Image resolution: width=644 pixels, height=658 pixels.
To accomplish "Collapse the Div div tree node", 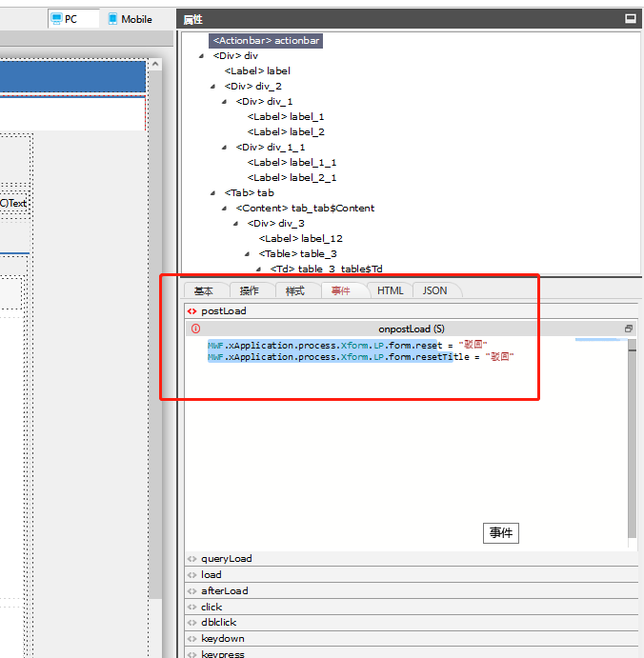I will coord(202,56).
